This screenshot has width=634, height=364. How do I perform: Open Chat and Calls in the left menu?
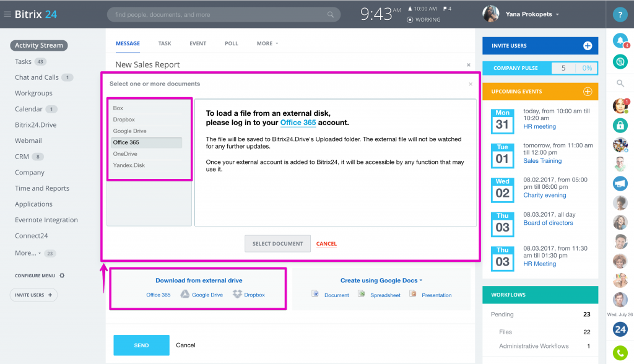pos(37,77)
